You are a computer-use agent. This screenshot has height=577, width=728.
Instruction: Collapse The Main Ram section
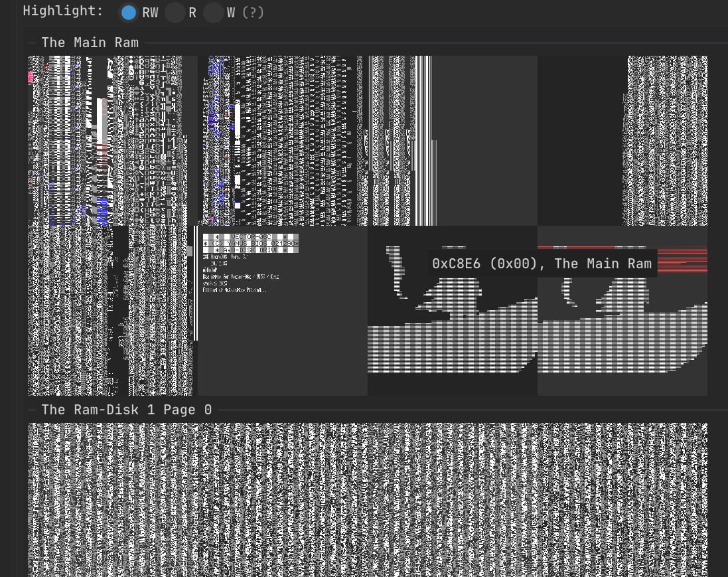tap(32, 42)
